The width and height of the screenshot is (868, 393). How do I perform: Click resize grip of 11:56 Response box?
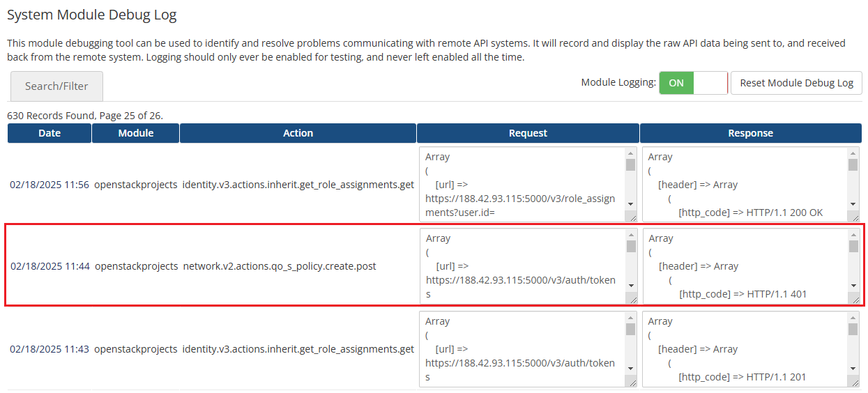(x=853, y=217)
